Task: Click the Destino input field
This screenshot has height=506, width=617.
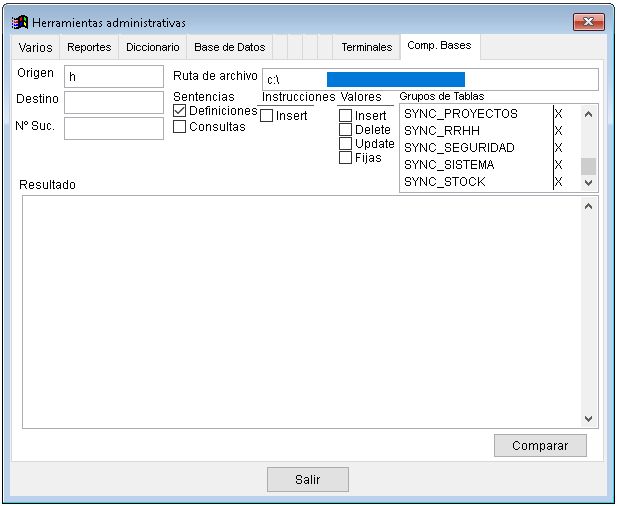Action: 113,102
